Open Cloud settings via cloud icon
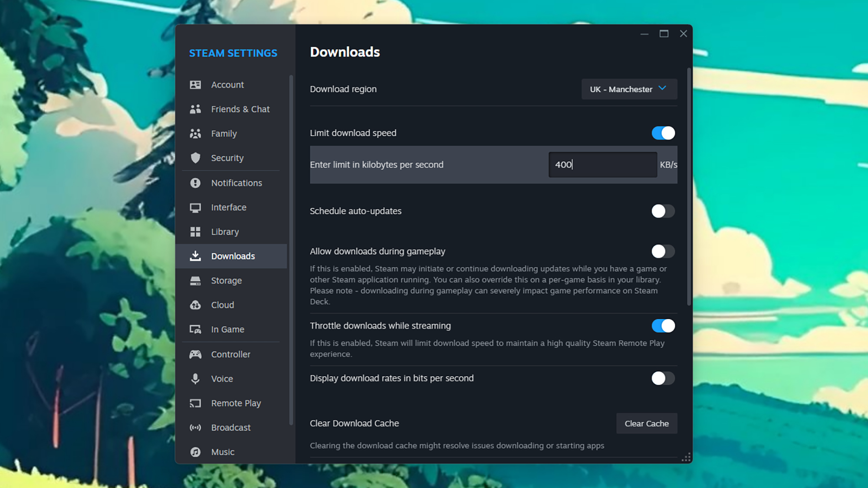This screenshot has width=868, height=488. pyautogui.click(x=195, y=305)
